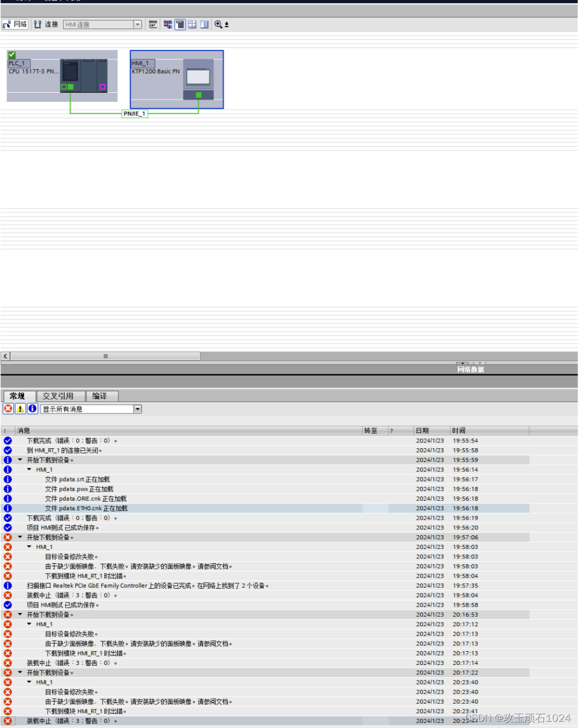Select the CPU 1517T-3 PN device image
This screenshot has width=579, height=728.
click(x=84, y=76)
